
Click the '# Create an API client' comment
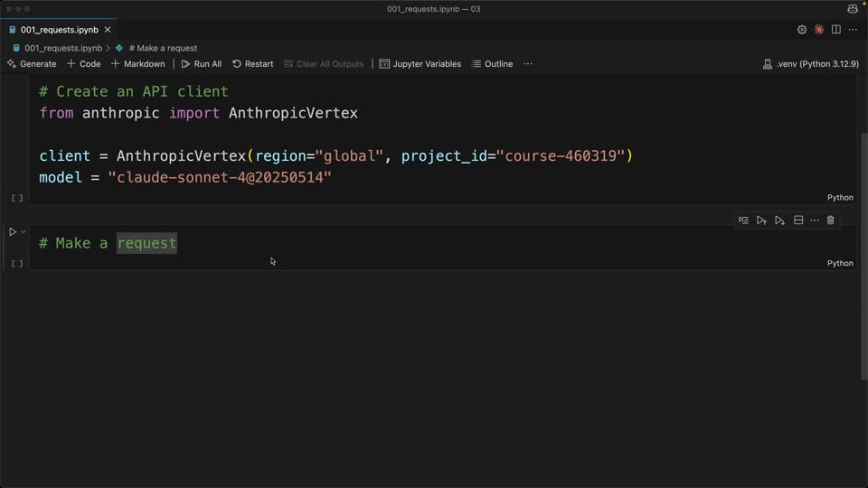(134, 91)
